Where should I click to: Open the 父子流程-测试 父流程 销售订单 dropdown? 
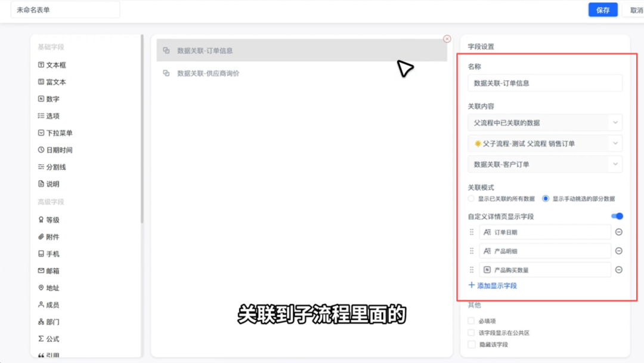coord(545,143)
